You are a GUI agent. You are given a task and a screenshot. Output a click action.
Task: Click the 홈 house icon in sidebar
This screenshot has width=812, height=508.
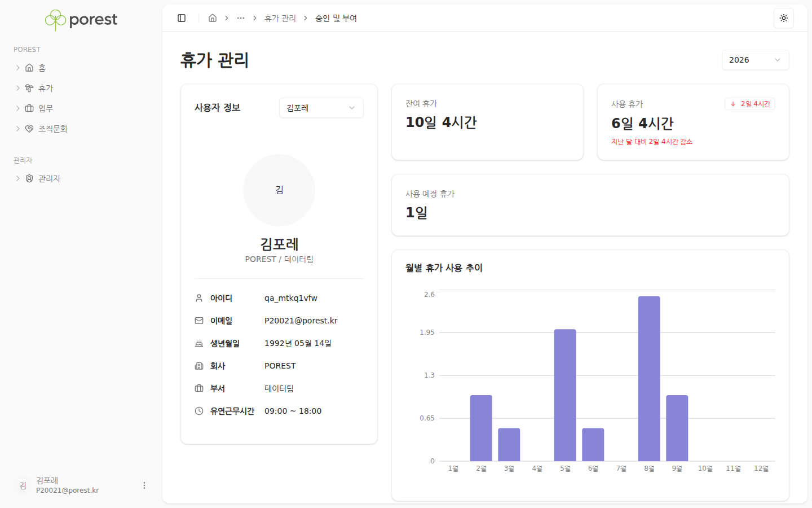point(29,68)
